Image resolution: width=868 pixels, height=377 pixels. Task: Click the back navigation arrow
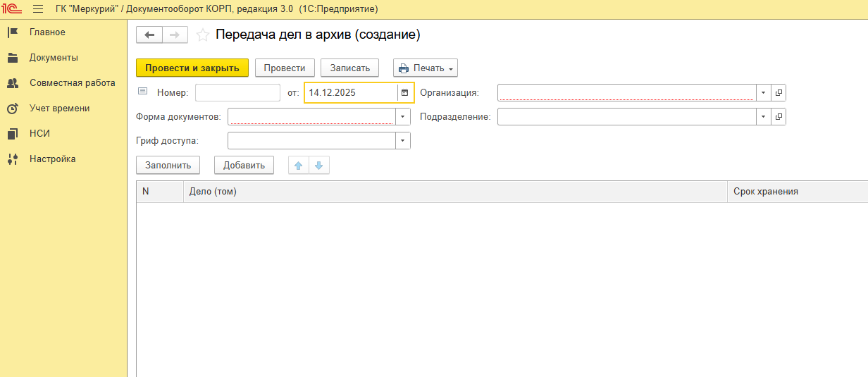coord(149,35)
